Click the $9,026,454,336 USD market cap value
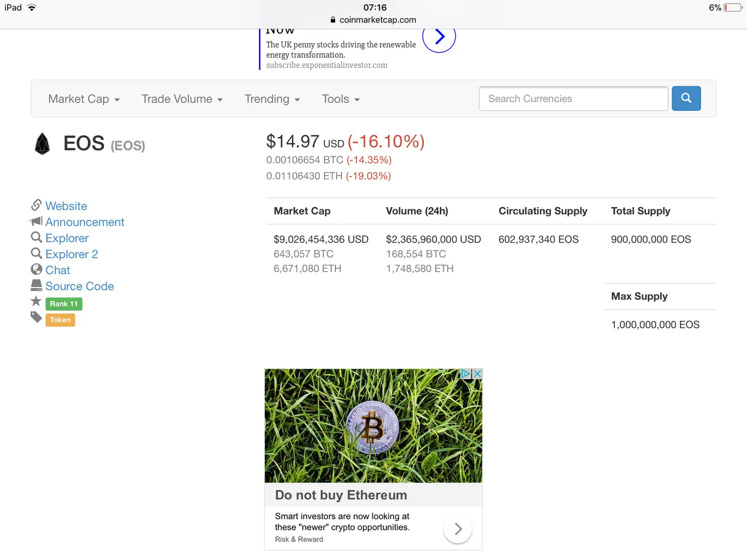Viewport: 747px width, 560px height. [321, 240]
